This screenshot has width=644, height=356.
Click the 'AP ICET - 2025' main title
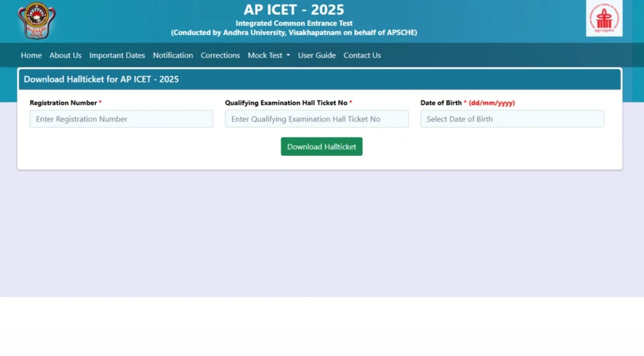pos(294,9)
